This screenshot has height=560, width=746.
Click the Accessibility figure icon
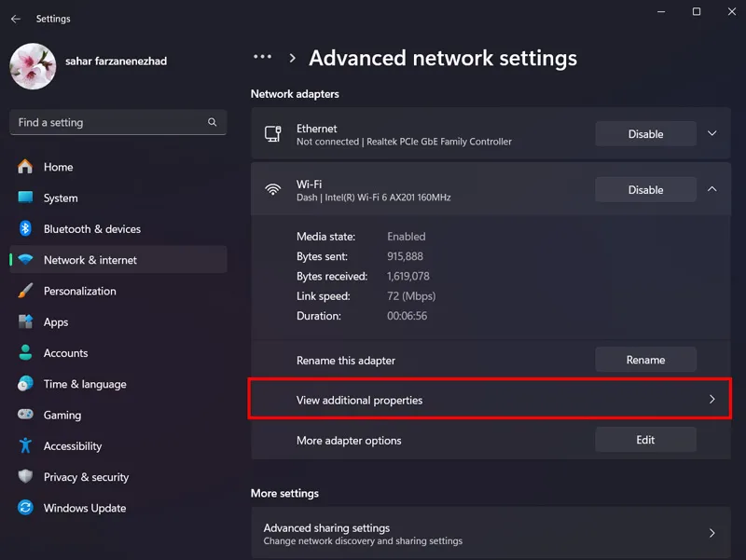tap(26, 446)
